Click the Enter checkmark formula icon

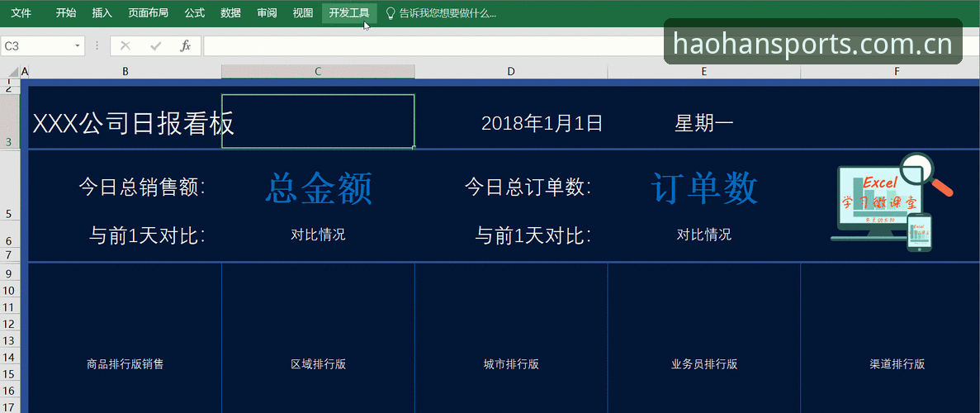[x=155, y=45]
